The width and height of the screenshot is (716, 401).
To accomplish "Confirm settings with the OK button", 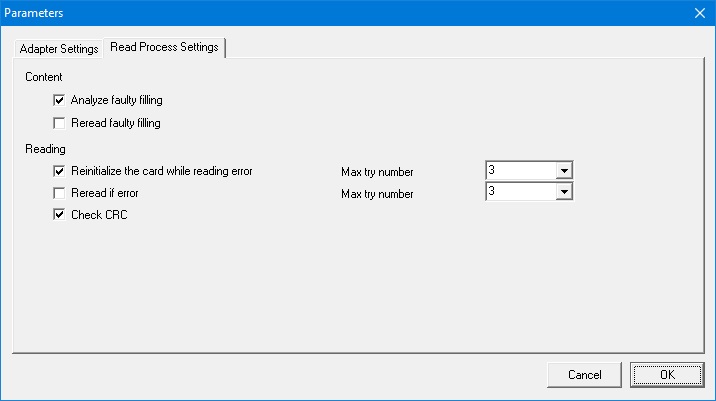I will coord(667,375).
